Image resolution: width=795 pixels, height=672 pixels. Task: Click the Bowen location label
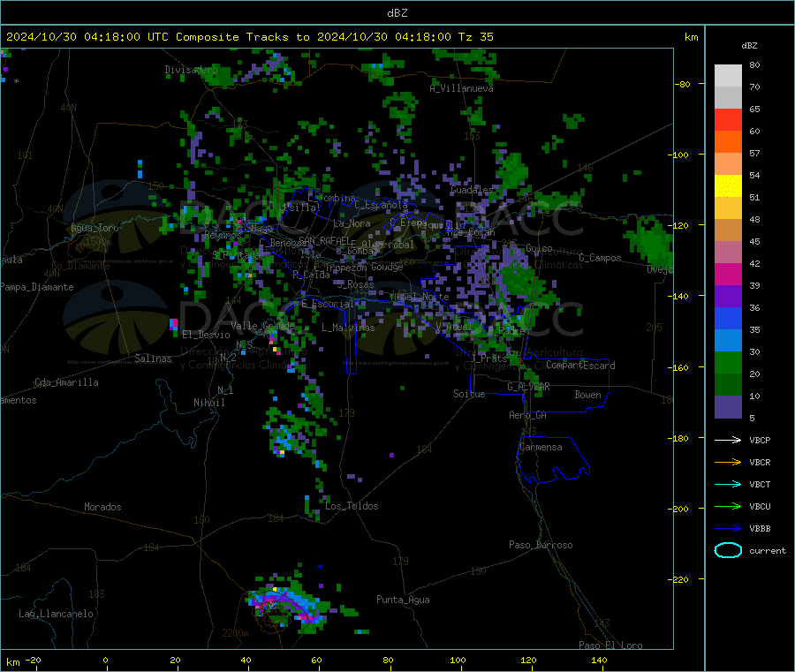[587, 395]
